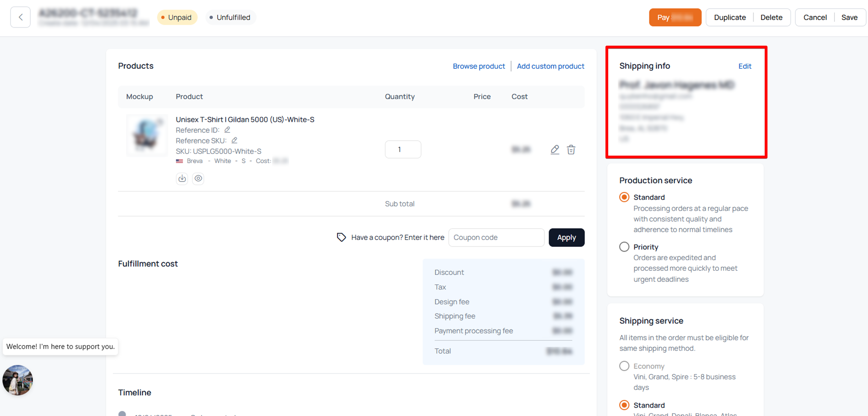868x416 pixels.
Task: Edit the Reference ID pencil icon
Action: point(227,130)
